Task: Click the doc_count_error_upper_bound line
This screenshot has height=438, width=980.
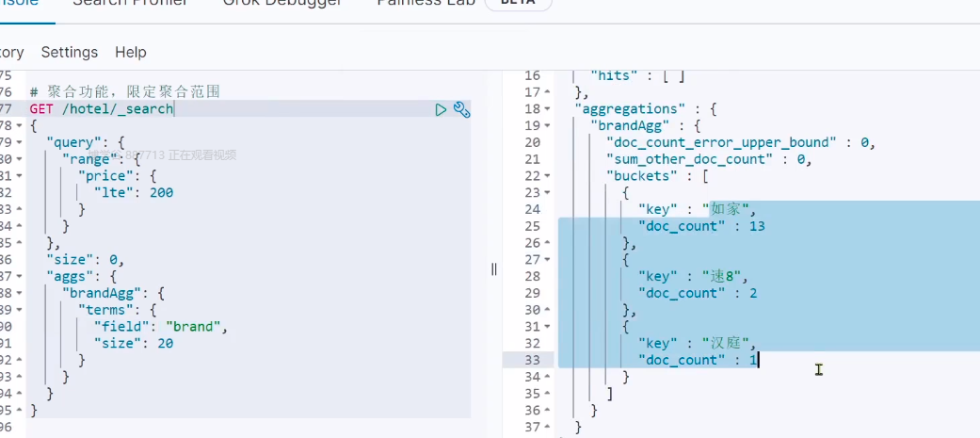Action: (741, 142)
